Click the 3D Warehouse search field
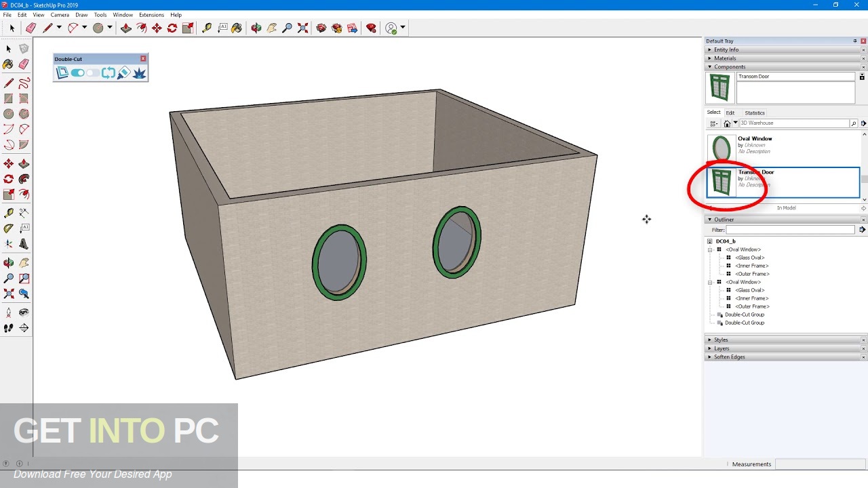 tap(794, 123)
